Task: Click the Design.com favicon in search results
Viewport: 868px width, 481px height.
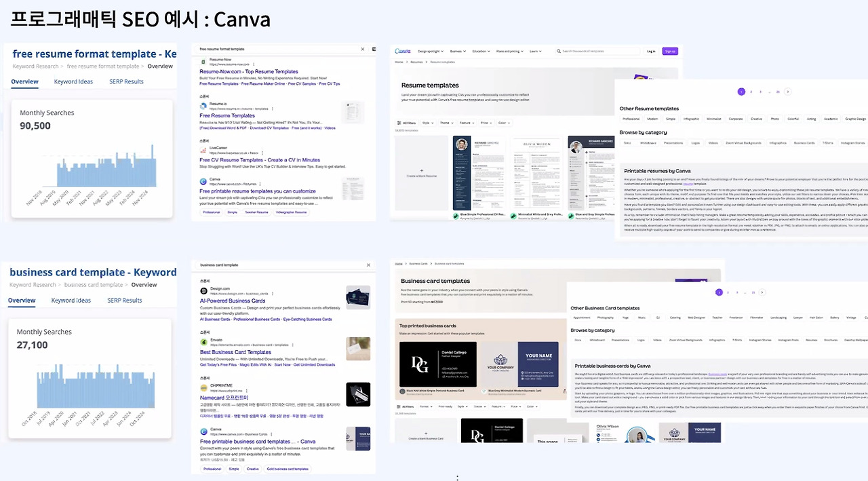Action: coord(203,290)
